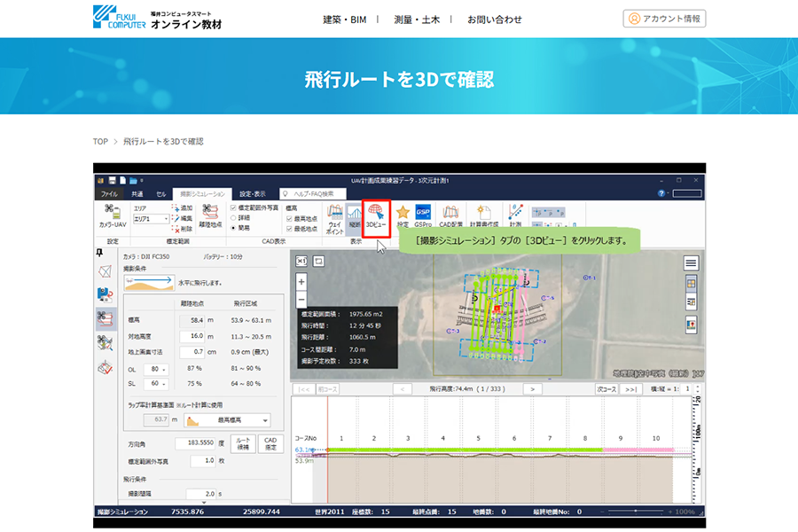Open the SL percentage dropdown
Image resolution: width=798 pixels, height=532 pixels.
pos(164,383)
